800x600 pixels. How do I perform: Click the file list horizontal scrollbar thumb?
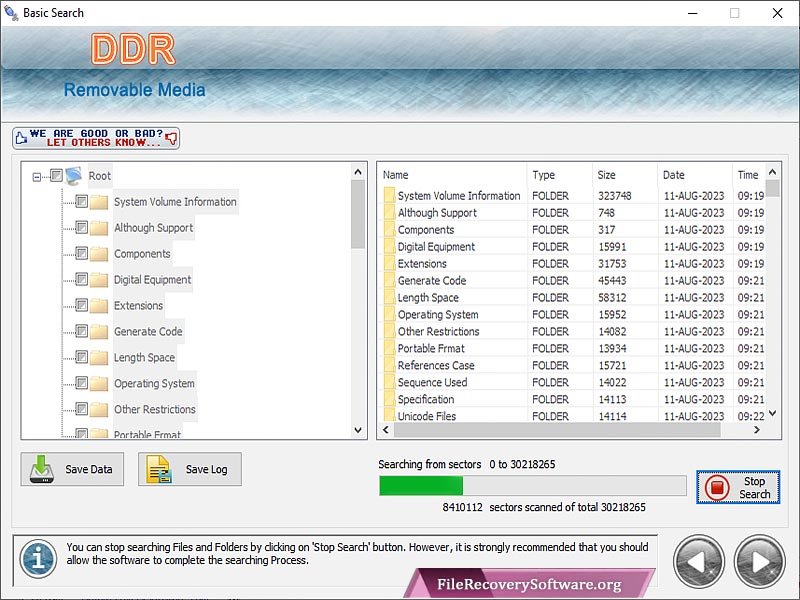click(x=557, y=430)
